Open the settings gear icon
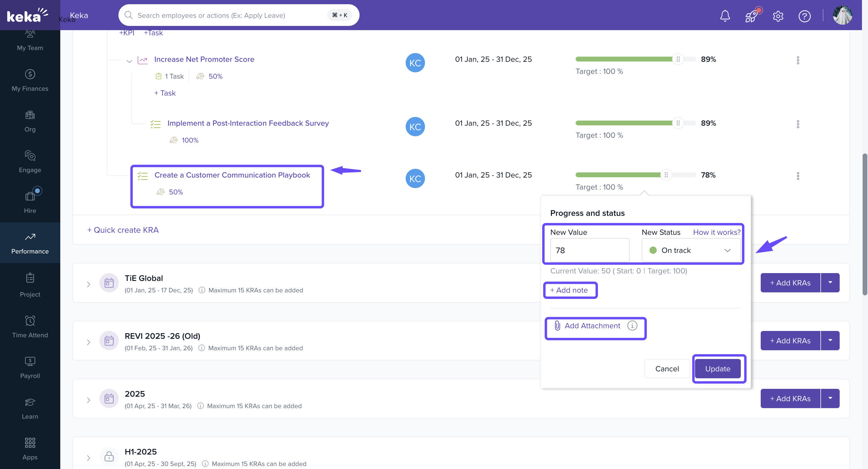 (778, 16)
